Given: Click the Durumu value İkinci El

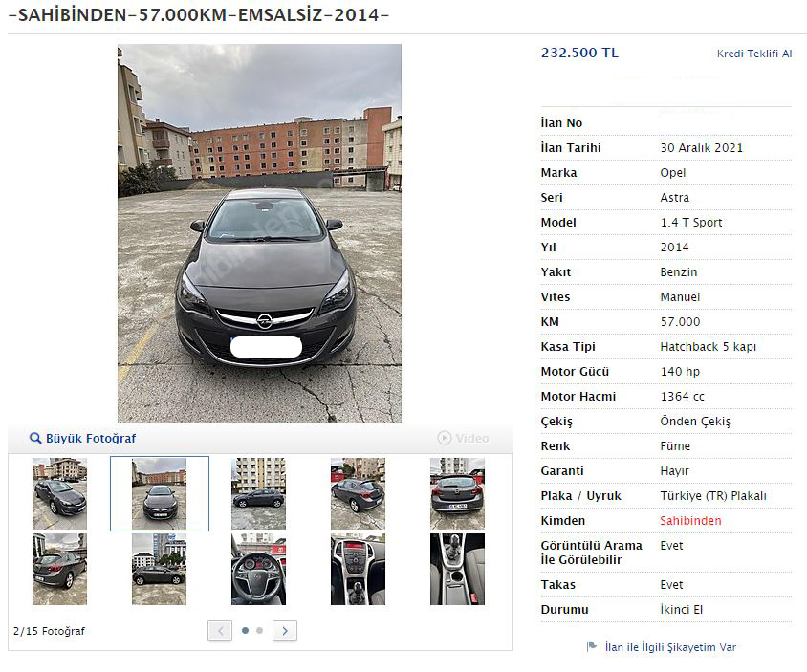Looking at the screenshot, I should coord(681,610).
